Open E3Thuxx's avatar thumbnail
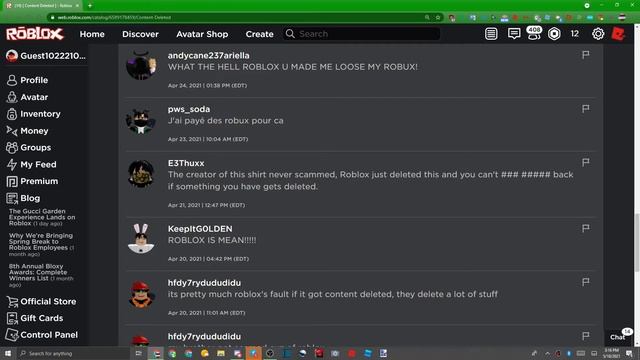 141,173
